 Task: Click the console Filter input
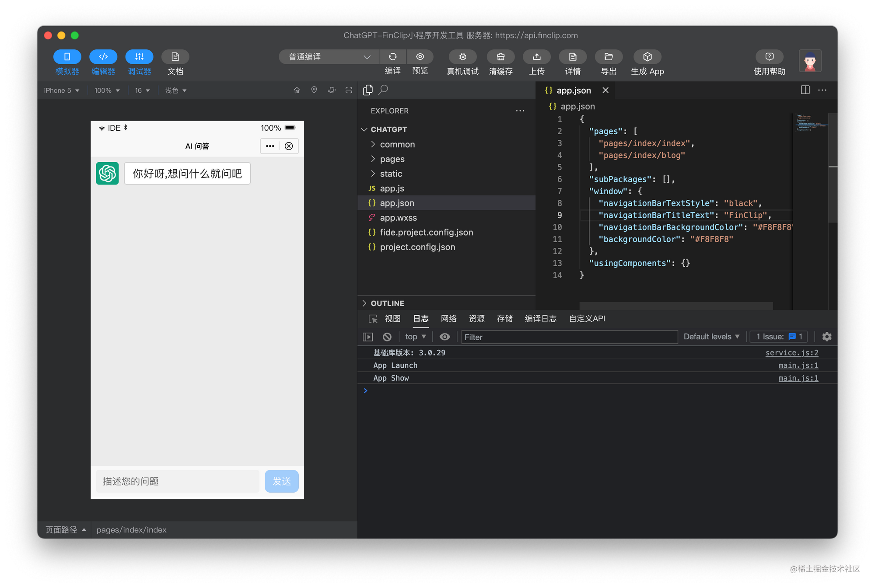[x=570, y=337]
